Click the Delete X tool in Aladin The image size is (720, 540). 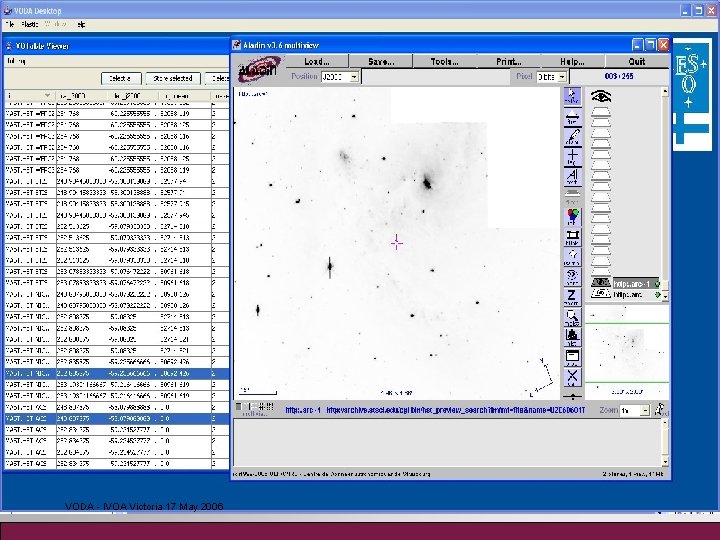[572, 377]
